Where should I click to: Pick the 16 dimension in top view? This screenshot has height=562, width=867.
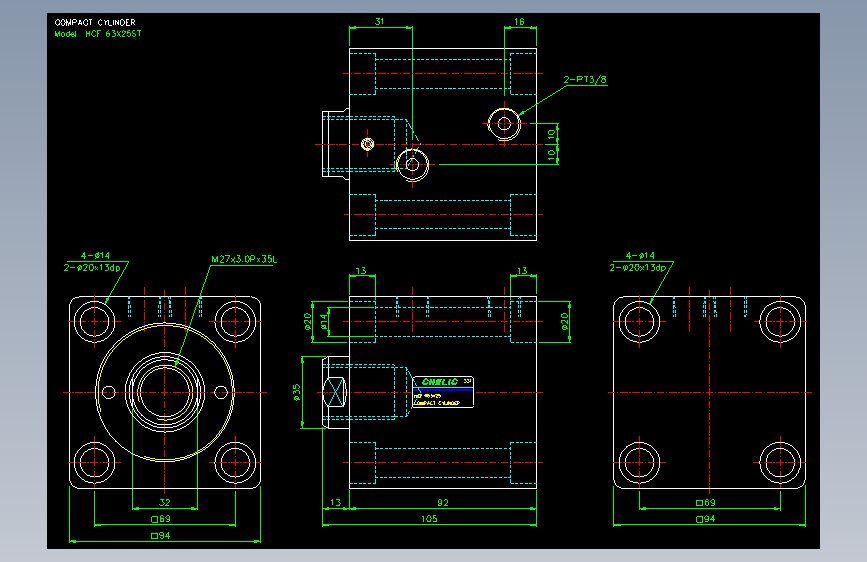(x=519, y=22)
